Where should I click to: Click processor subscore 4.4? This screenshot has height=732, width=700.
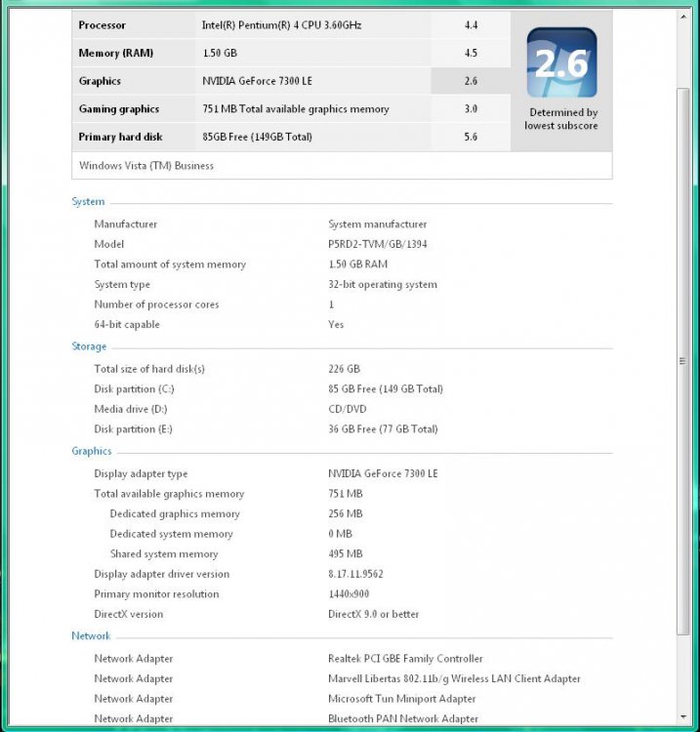point(471,25)
